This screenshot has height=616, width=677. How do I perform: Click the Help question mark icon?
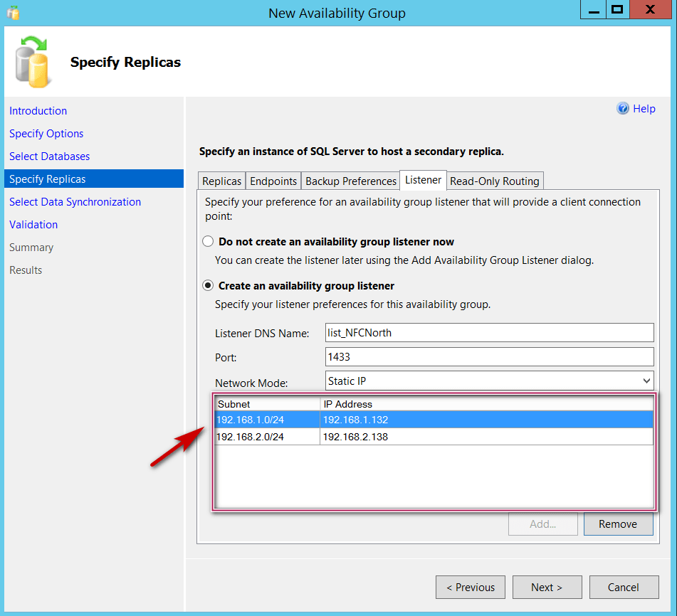click(624, 108)
